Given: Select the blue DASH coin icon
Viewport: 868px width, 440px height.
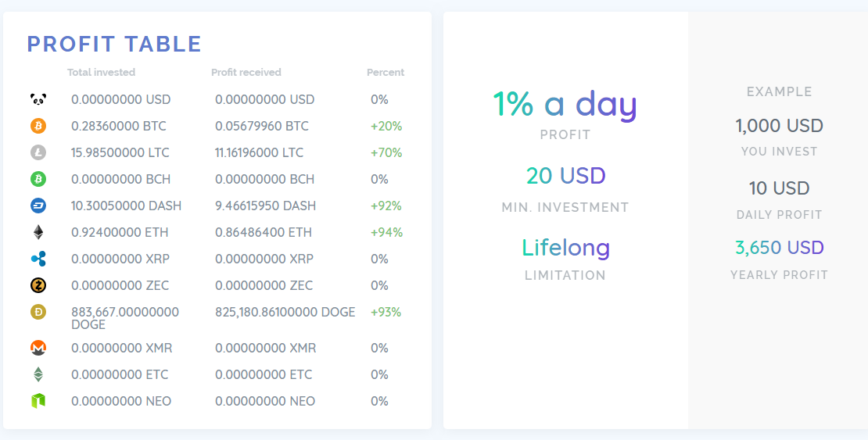Looking at the screenshot, I should pyautogui.click(x=38, y=206).
